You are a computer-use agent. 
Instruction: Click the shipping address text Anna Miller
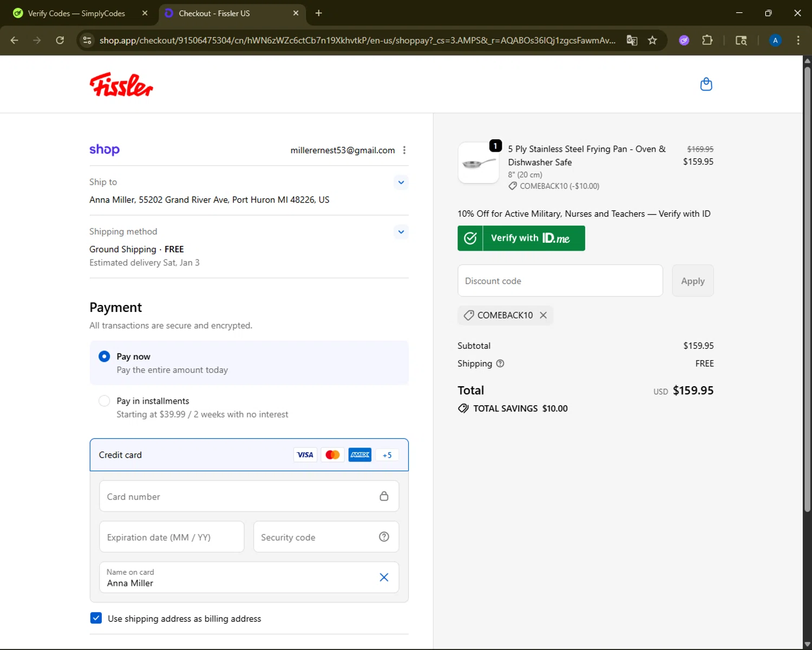click(x=209, y=200)
